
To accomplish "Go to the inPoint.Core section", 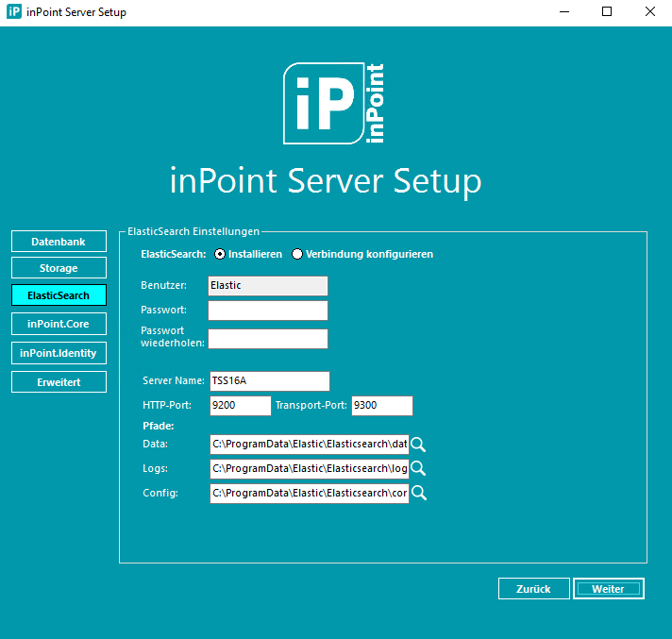I will click(59, 324).
